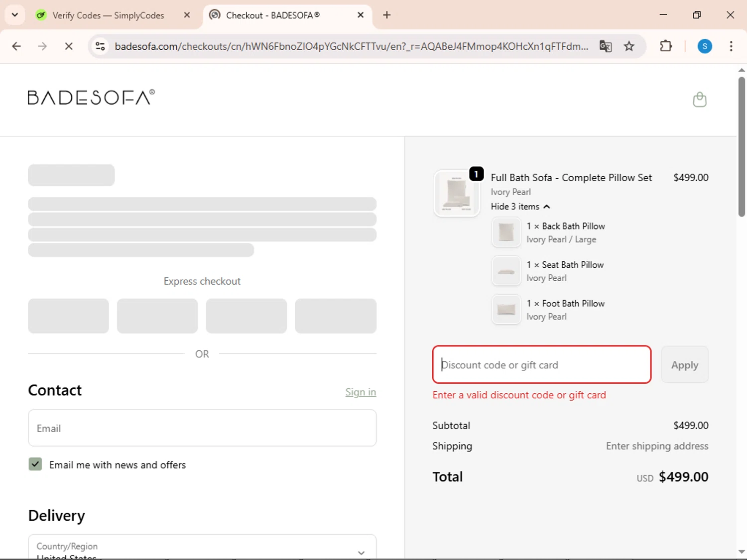Switch to Verify Codes — SimplyCodes tab
Image resolution: width=747 pixels, height=560 pixels.
tap(108, 15)
